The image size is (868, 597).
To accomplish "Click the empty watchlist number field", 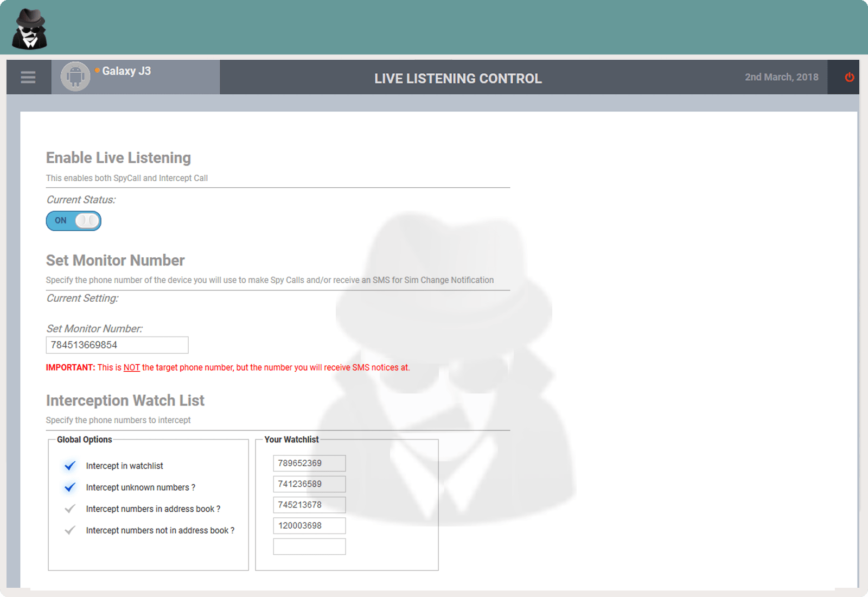I will (309, 547).
